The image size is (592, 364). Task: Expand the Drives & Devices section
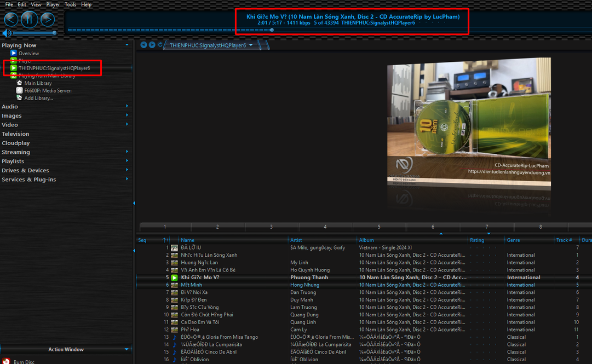(127, 170)
